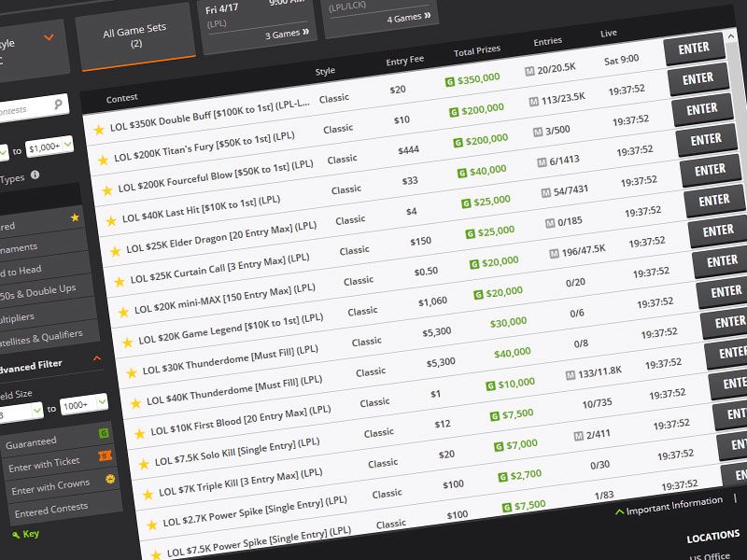Click the star next to LOL $7.5K Solo Kill

tap(144, 464)
